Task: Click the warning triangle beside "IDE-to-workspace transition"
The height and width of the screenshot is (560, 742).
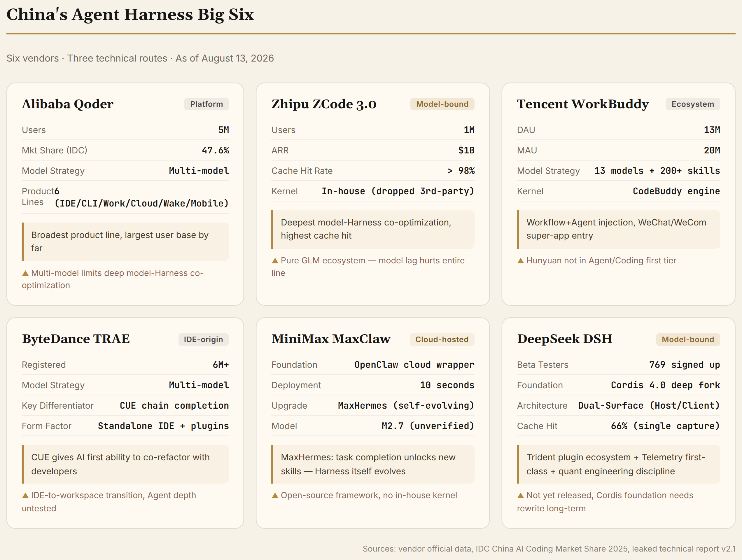Action: (x=25, y=495)
